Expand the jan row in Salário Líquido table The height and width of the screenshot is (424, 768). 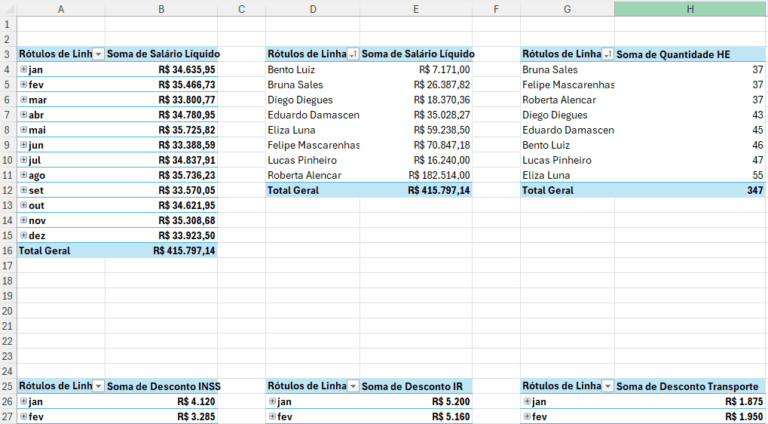23,70
